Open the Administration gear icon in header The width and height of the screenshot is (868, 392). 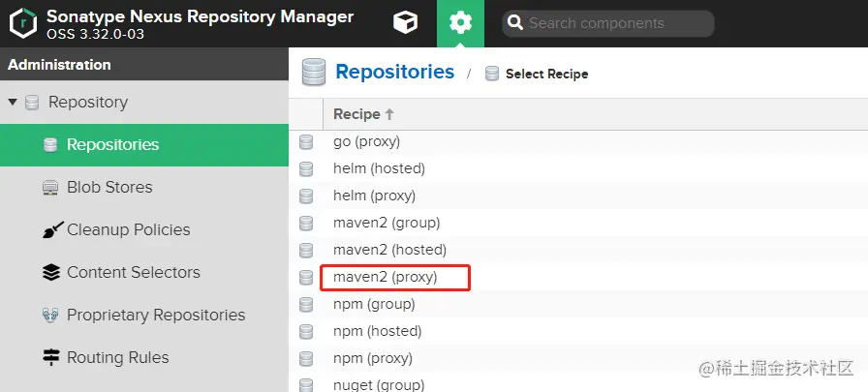[x=460, y=23]
